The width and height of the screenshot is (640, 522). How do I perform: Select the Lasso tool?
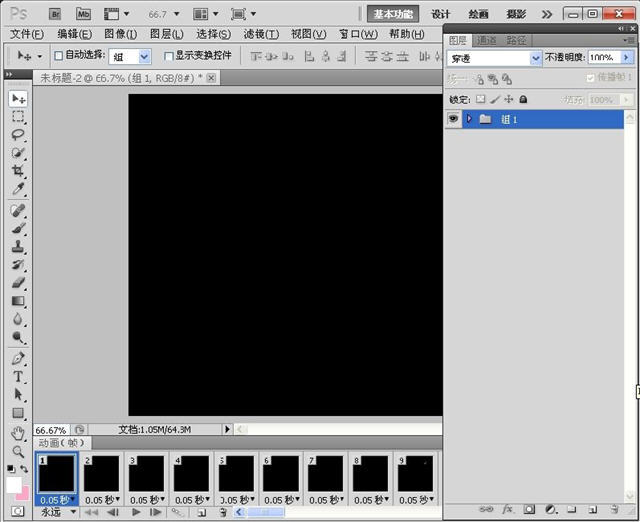18,135
